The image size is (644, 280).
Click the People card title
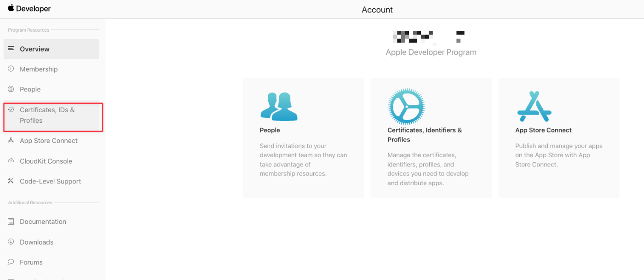pos(270,130)
